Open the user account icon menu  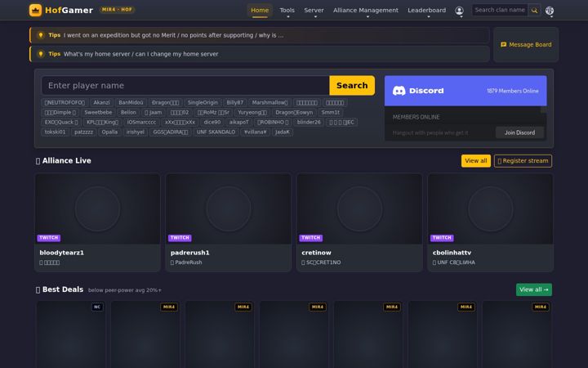[x=459, y=11]
